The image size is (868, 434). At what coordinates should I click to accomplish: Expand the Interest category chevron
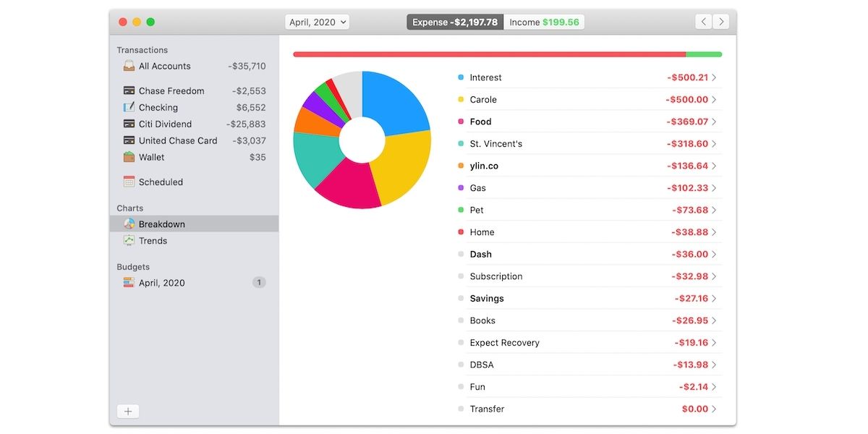(x=714, y=77)
